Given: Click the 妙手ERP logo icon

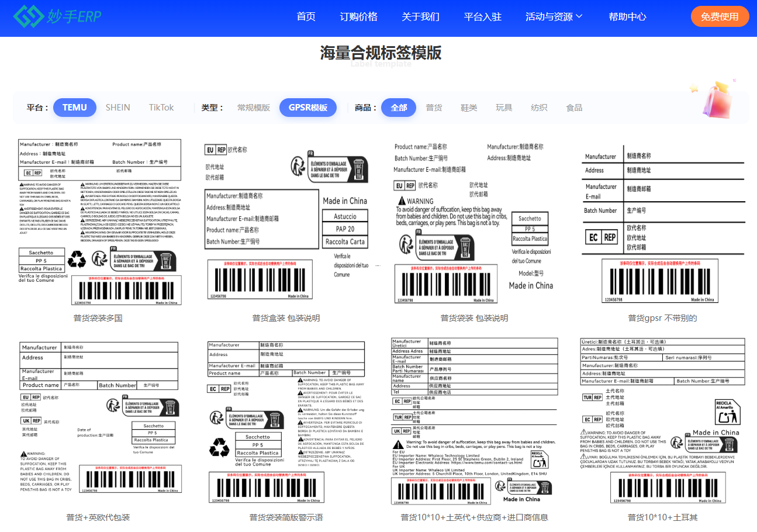Looking at the screenshot, I should (28, 17).
